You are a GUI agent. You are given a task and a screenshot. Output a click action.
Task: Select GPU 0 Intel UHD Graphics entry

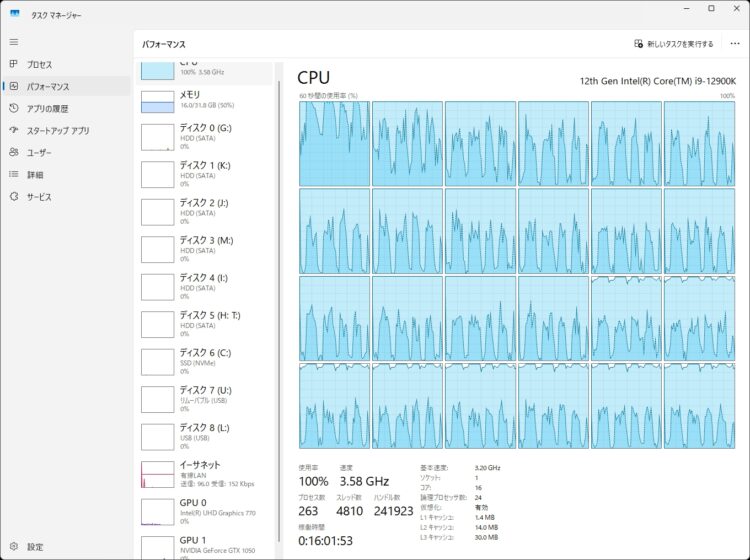point(205,512)
